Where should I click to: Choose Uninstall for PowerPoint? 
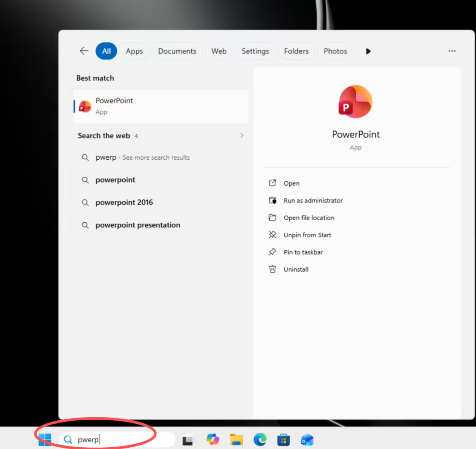pyautogui.click(x=357, y=269)
